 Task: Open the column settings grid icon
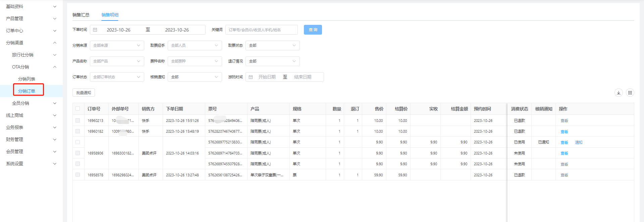(630, 93)
